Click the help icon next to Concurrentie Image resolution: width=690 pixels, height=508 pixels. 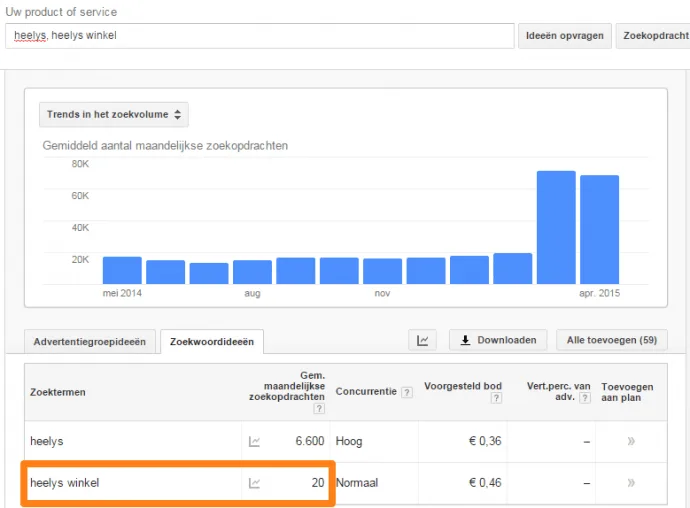point(407,392)
